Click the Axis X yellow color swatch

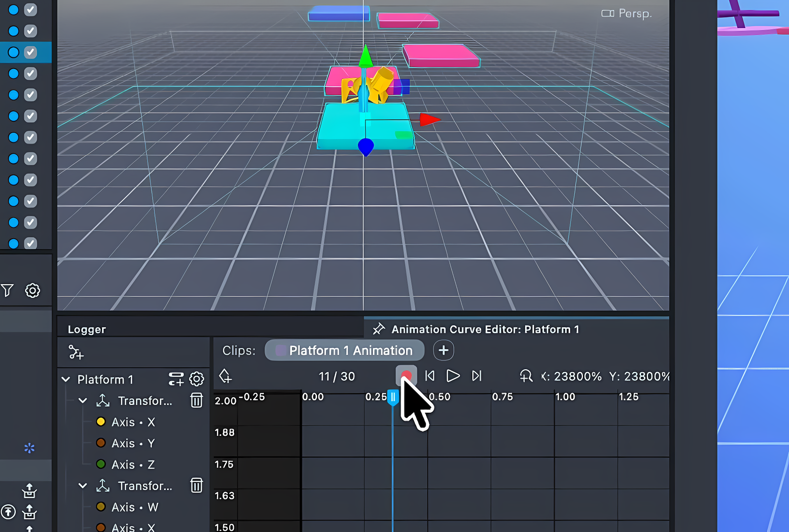point(101,422)
